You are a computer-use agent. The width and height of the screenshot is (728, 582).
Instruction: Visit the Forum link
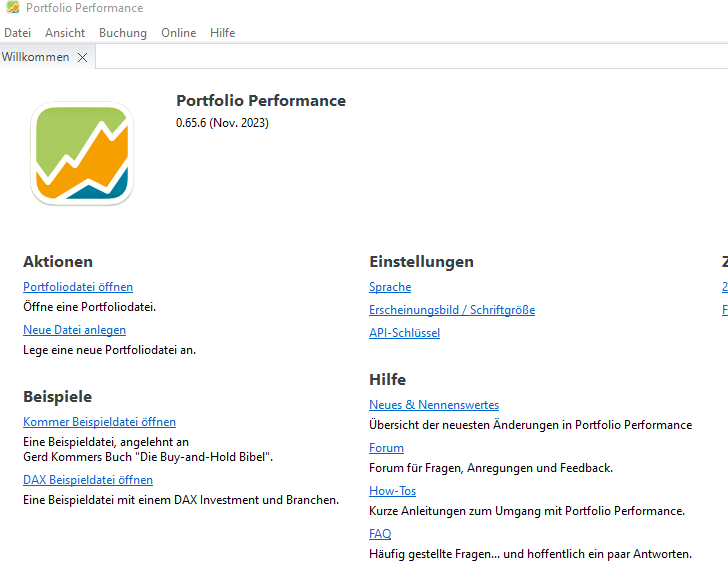[x=386, y=448]
